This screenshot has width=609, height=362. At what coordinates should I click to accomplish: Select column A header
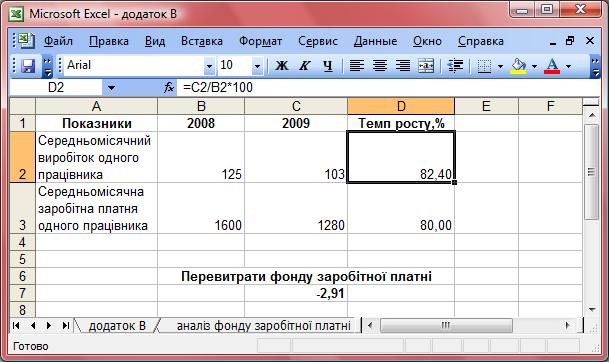[x=96, y=106]
